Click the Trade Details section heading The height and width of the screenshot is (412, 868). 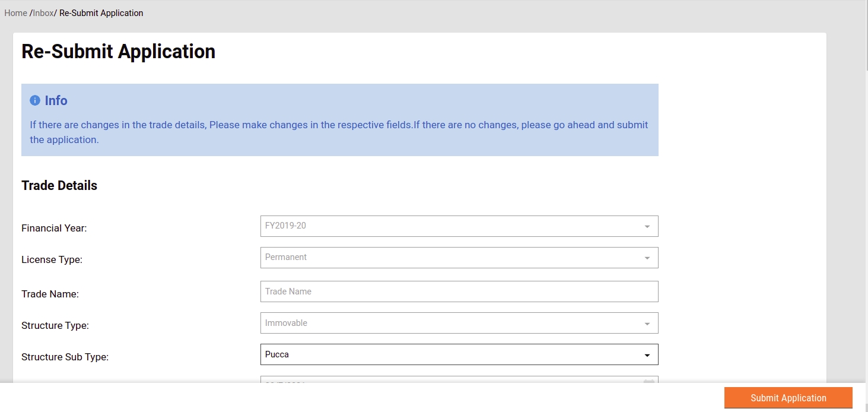coord(59,185)
